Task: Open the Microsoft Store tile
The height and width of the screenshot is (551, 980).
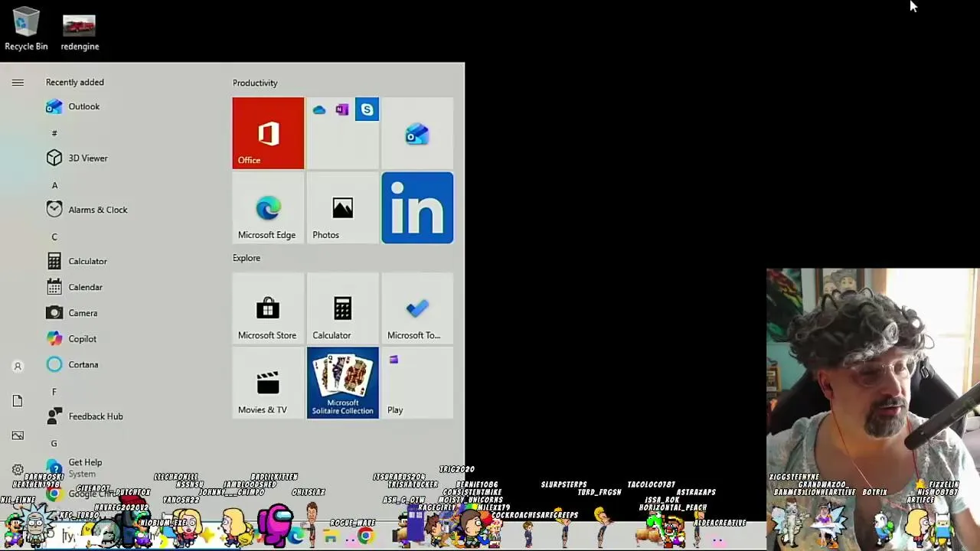Action: [x=268, y=308]
